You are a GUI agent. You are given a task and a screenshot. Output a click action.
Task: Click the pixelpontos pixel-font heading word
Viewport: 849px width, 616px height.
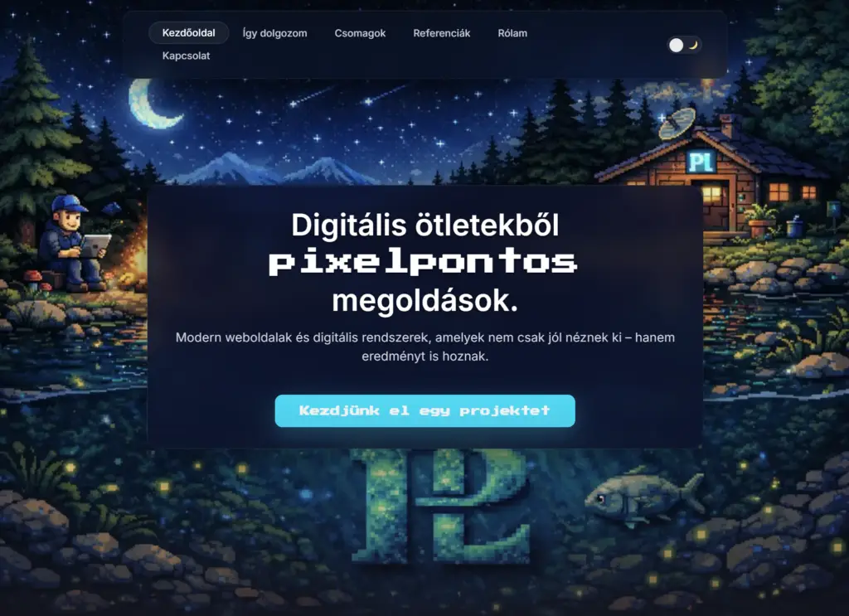point(424,263)
